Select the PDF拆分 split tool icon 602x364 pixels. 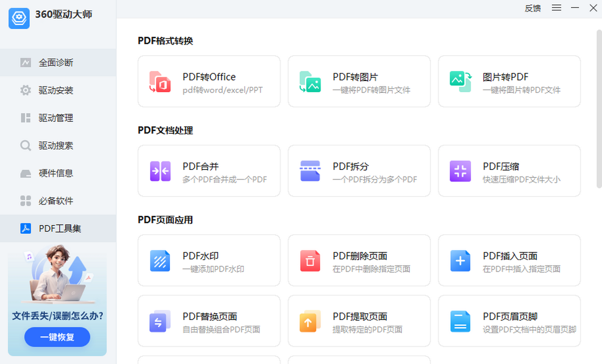tap(310, 170)
